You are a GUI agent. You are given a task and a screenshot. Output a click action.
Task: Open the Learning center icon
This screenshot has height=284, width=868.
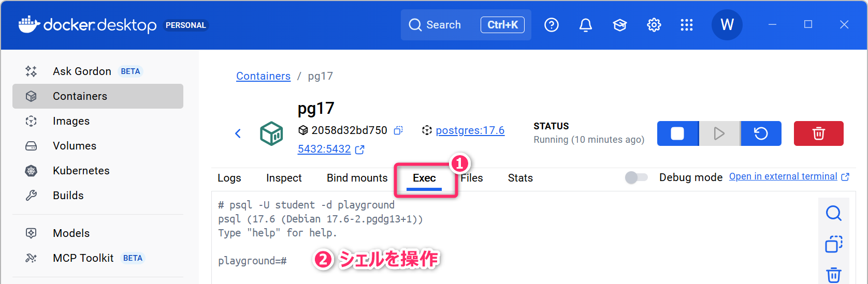click(619, 25)
